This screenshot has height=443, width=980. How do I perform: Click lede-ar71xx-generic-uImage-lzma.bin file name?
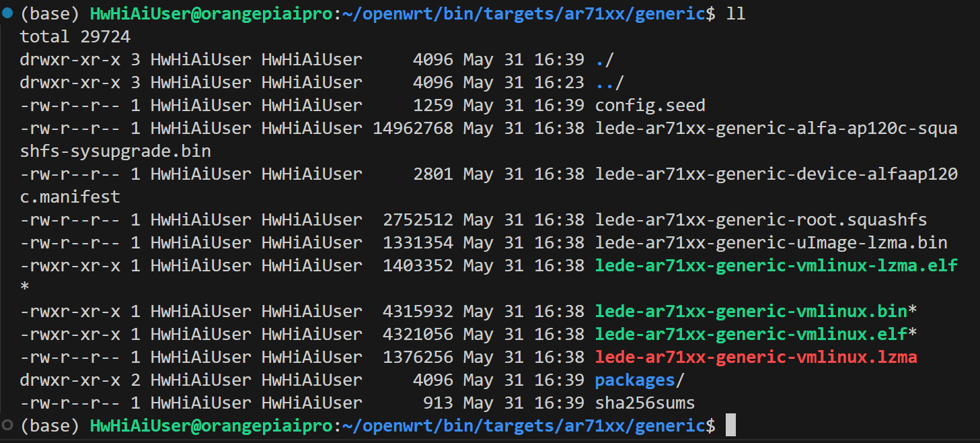click(x=771, y=243)
